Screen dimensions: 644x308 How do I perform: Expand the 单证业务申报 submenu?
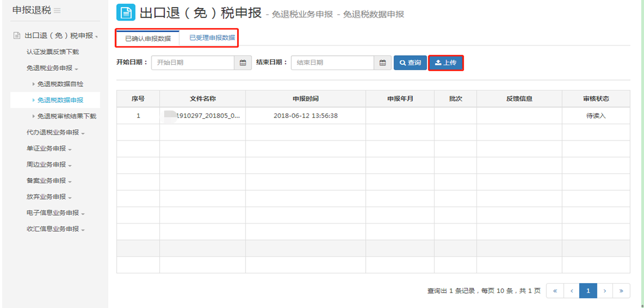(x=49, y=149)
